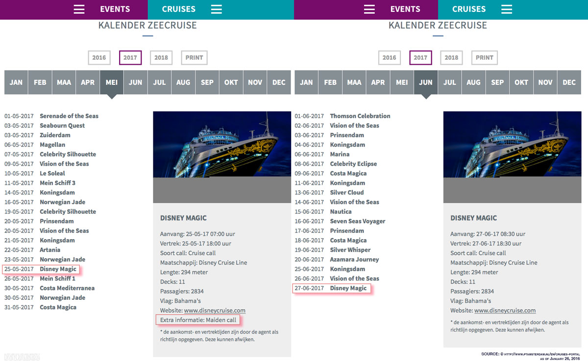Open the 06-06-2017 Marina entry
This screenshot has width=588, height=364.
point(322,154)
